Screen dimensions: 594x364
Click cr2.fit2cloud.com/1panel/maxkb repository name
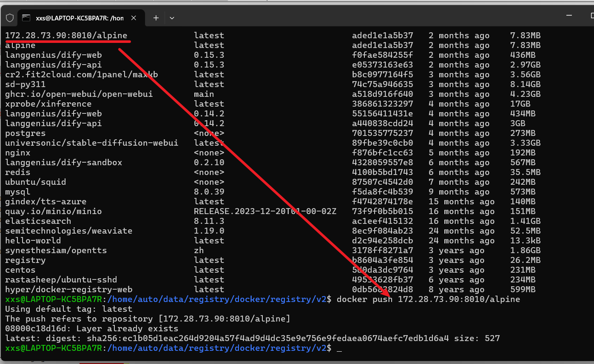81,75
